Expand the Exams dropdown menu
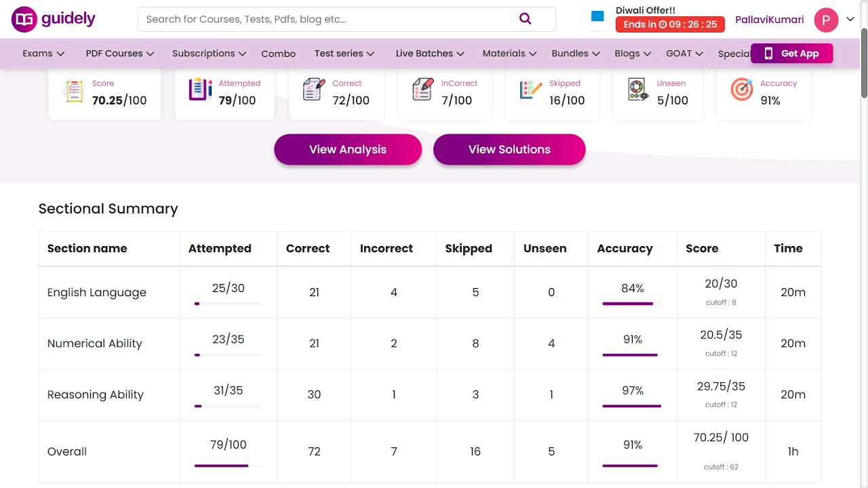The height and width of the screenshot is (488, 868). (x=43, y=54)
